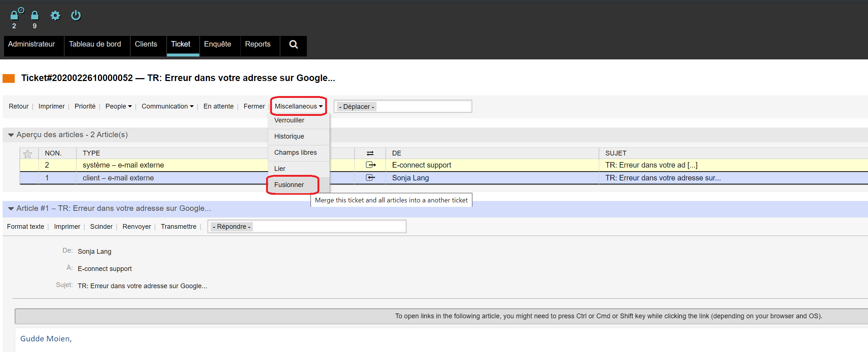This screenshot has width=868, height=352.
Task: Open locked tickets with reminders icon
Action: [x=17, y=15]
